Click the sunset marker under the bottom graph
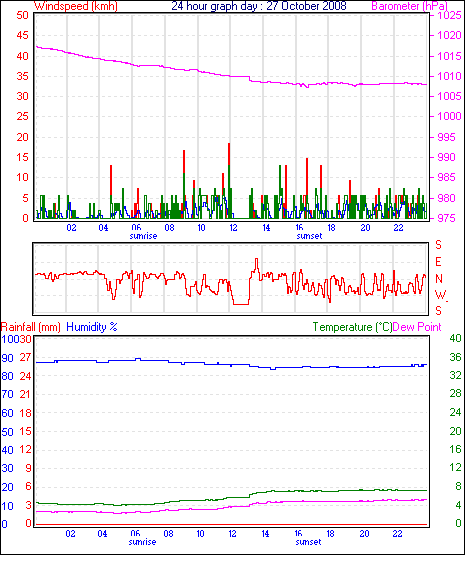The image size is (466, 563). 308,542
